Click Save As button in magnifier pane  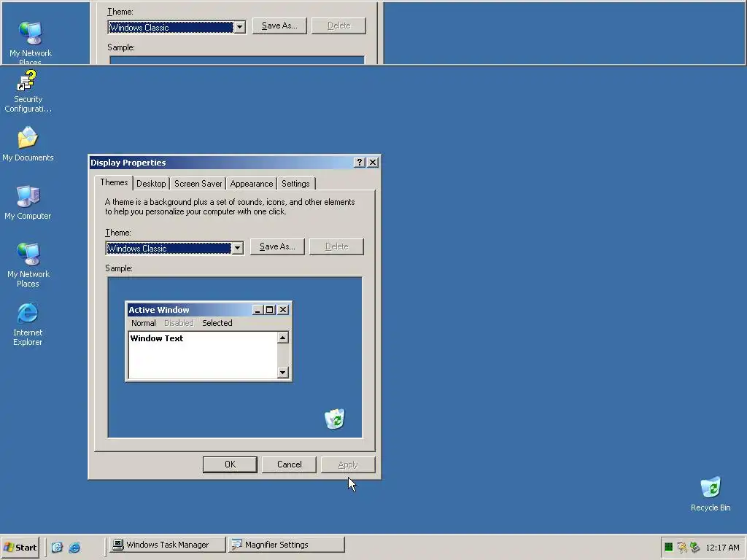pos(279,26)
